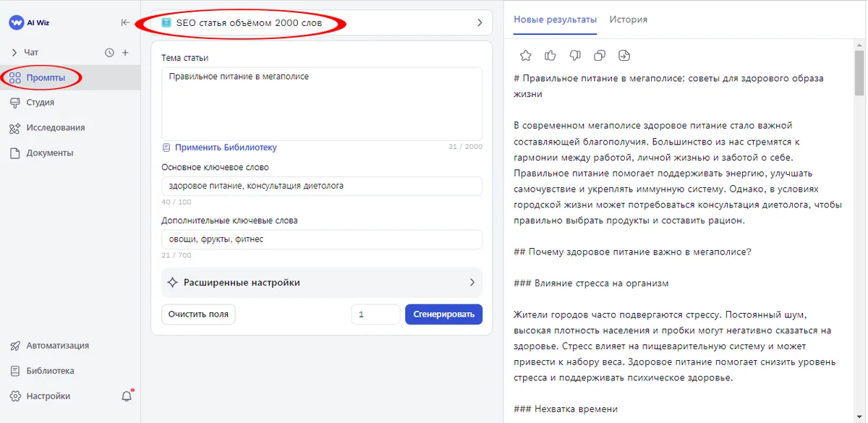Rate result positively with thumbs up
868x423 pixels.
tap(550, 55)
